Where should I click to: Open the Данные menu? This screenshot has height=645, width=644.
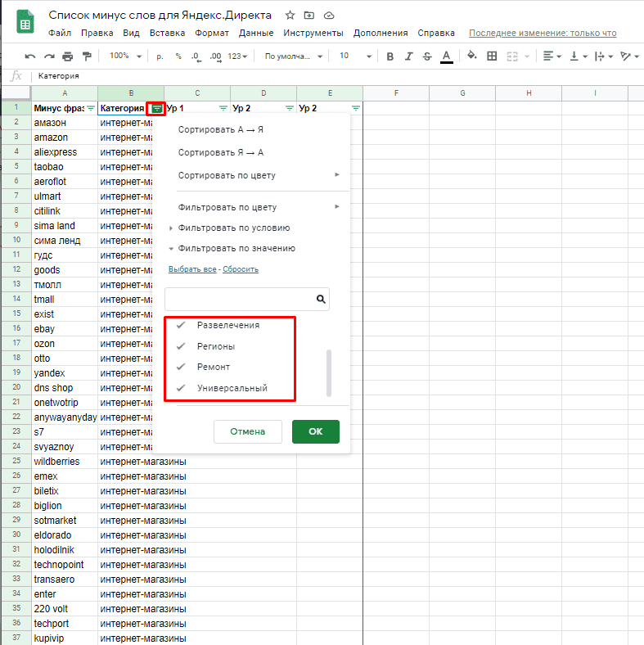tap(256, 33)
